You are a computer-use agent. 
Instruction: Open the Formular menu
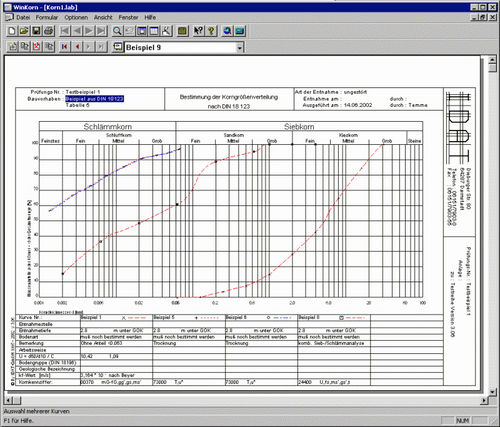(47, 17)
